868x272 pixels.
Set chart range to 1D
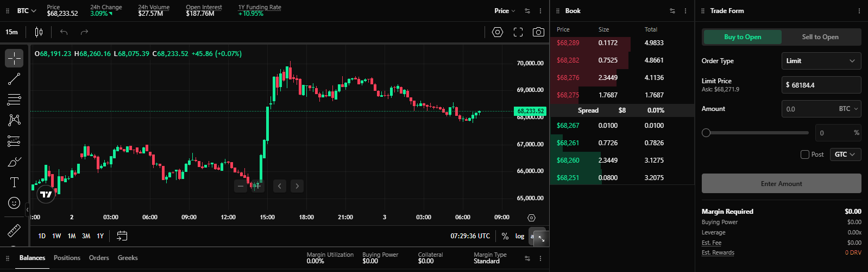42,236
